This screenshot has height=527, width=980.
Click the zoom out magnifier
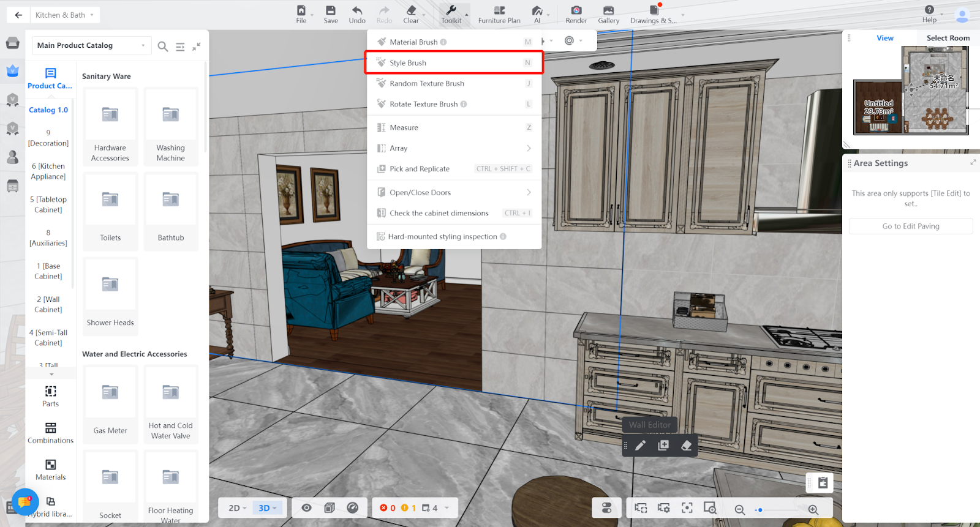pyautogui.click(x=739, y=509)
